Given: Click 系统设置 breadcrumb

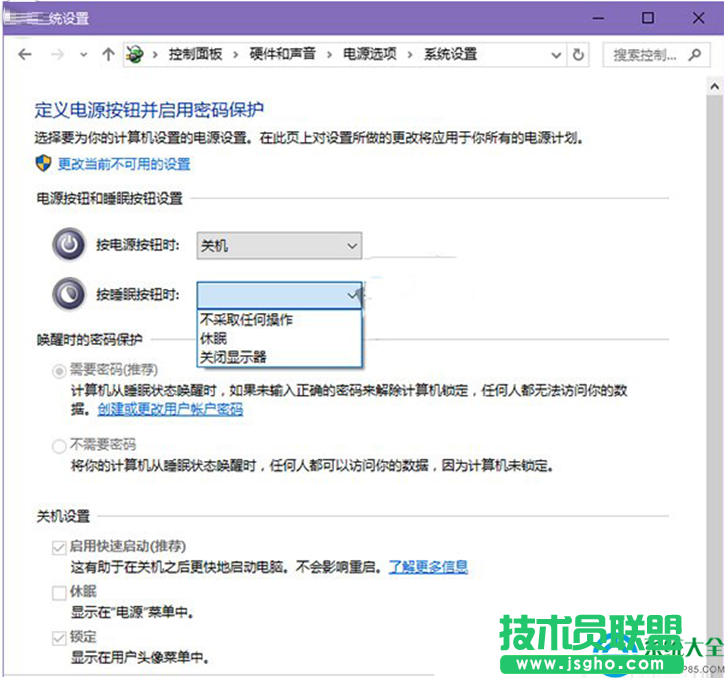Looking at the screenshot, I should click(x=450, y=54).
